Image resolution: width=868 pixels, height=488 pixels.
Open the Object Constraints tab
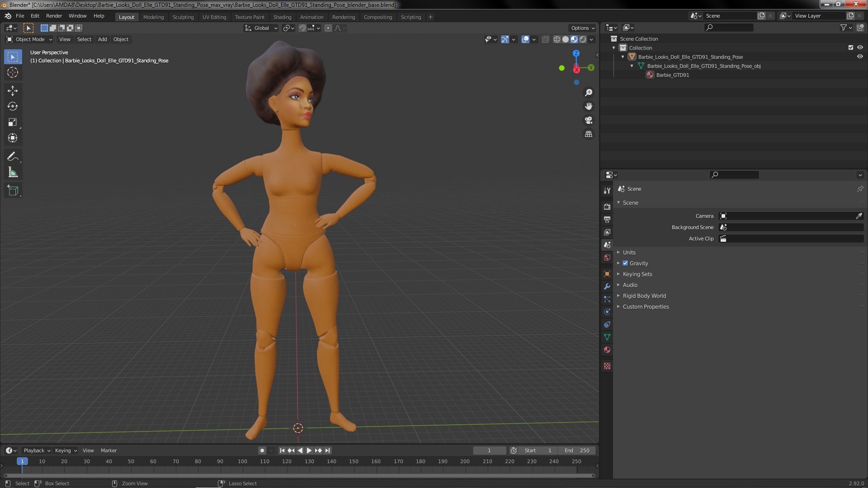pyautogui.click(x=607, y=324)
